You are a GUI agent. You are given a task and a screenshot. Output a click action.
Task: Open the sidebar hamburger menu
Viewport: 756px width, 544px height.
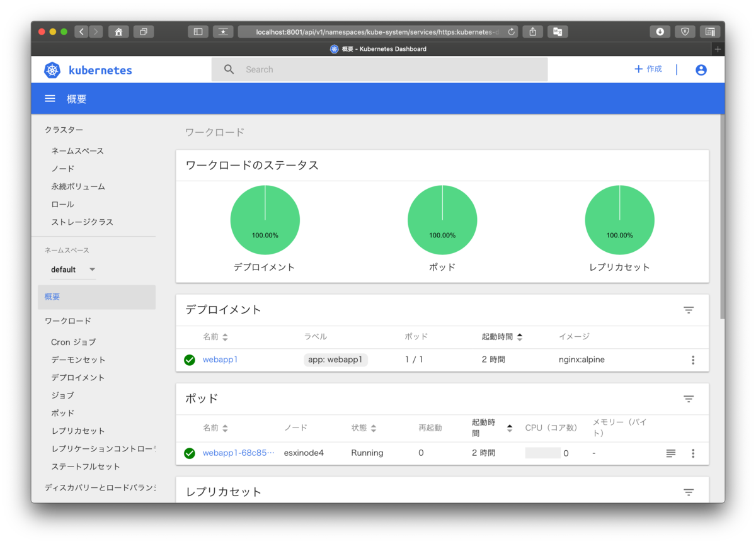pos(50,98)
